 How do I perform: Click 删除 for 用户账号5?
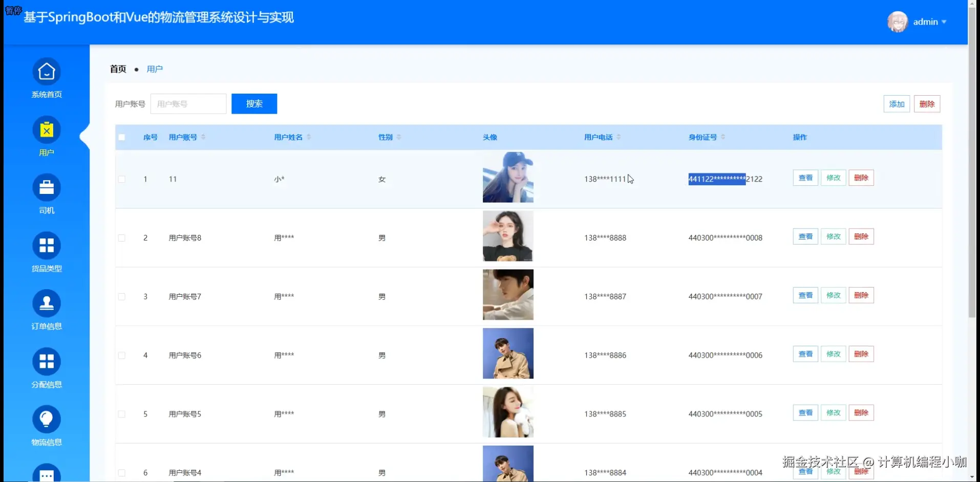[x=861, y=413]
